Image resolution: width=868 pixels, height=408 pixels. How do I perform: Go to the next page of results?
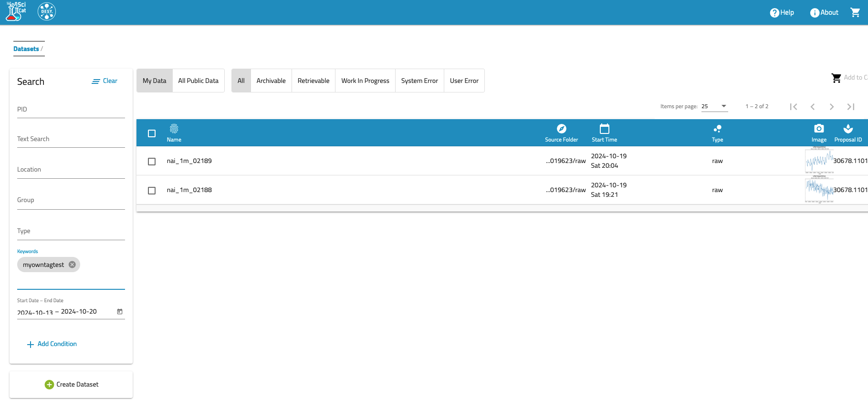pos(831,107)
